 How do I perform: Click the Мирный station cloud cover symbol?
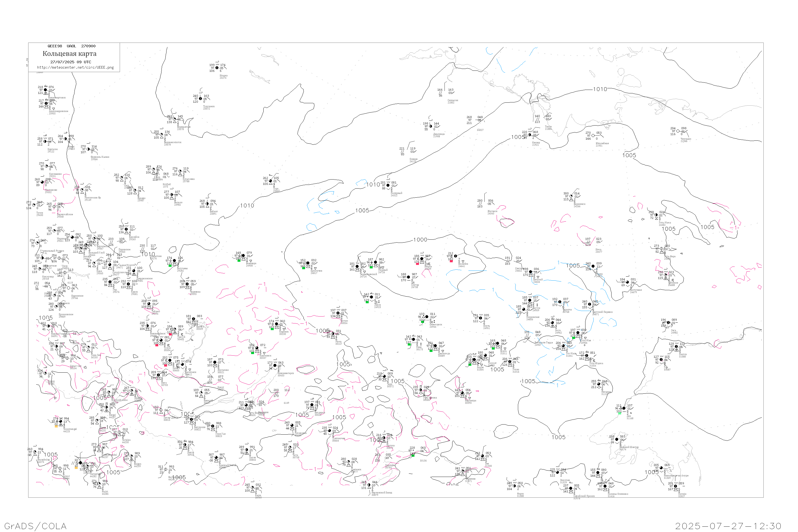[375, 262]
